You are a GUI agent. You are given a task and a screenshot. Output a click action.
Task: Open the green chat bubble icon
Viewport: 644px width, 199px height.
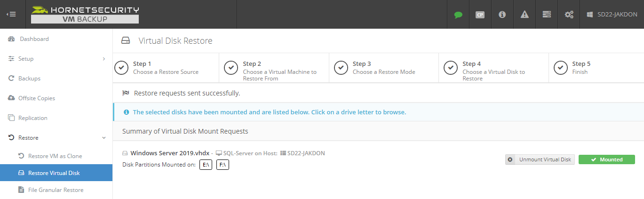458,15
